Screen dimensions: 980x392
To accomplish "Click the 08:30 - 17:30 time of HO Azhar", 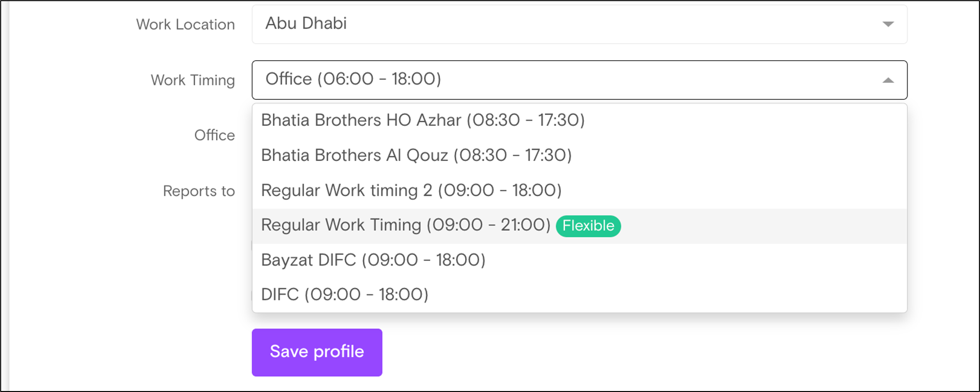I will (525, 120).
